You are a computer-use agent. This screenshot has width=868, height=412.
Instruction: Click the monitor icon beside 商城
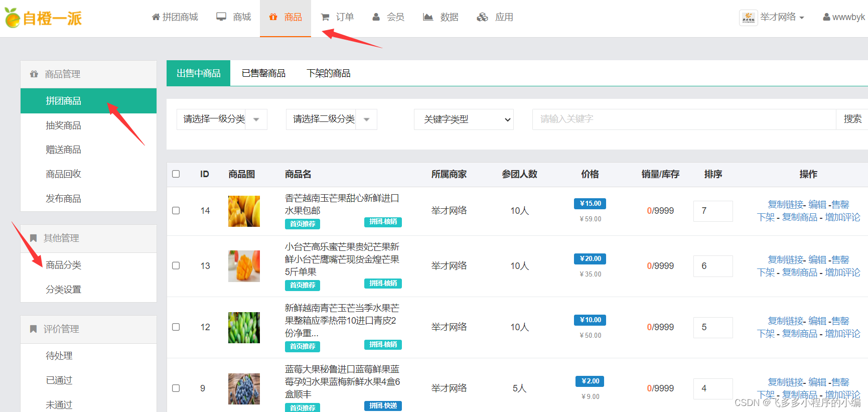coord(221,17)
